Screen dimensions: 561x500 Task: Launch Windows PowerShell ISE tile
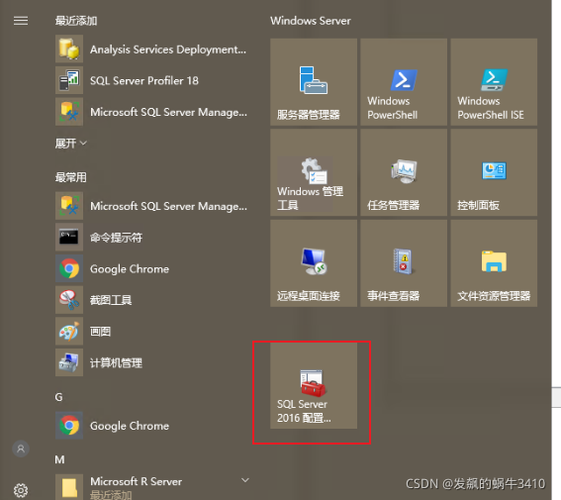pos(494,82)
